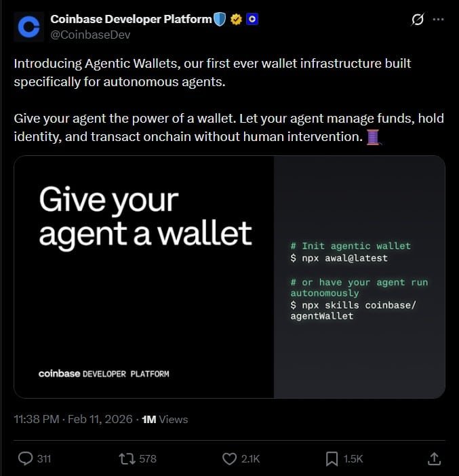
Task: Open the Grok explain icon
Action: point(418,20)
